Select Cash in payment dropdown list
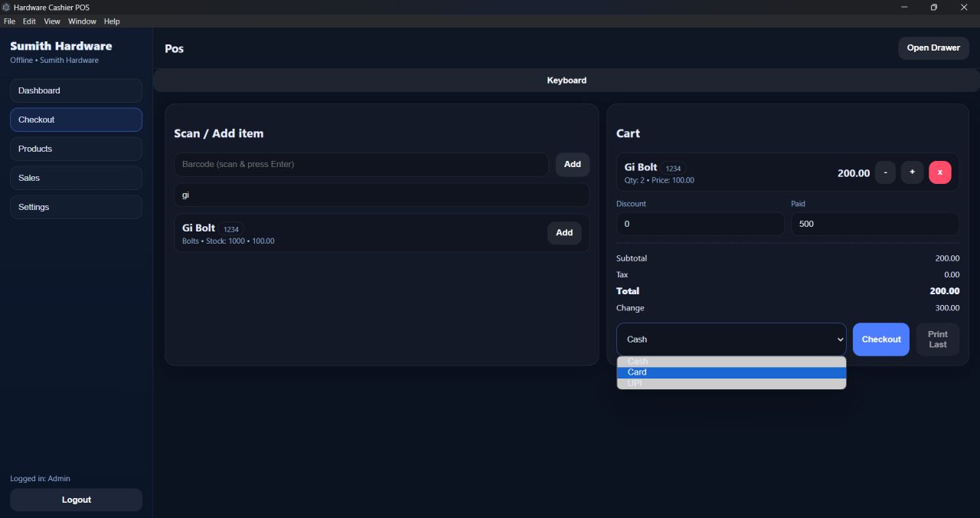This screenshot has height=518, width=980. pos(731,362)
